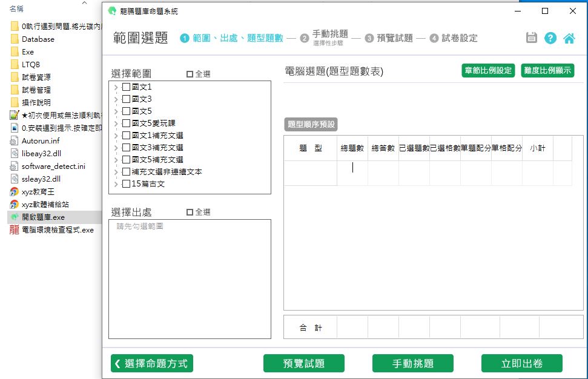Click the 難度比例顯示 button
The image size is (588, 379).
click(547, 70)
